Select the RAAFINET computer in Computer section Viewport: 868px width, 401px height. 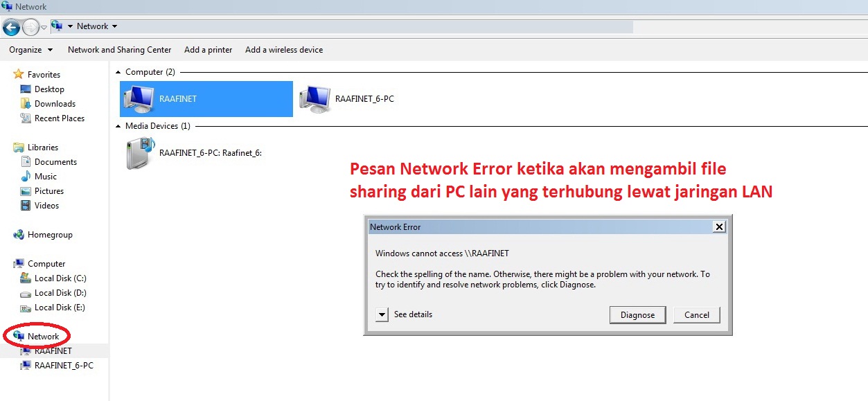205,98
